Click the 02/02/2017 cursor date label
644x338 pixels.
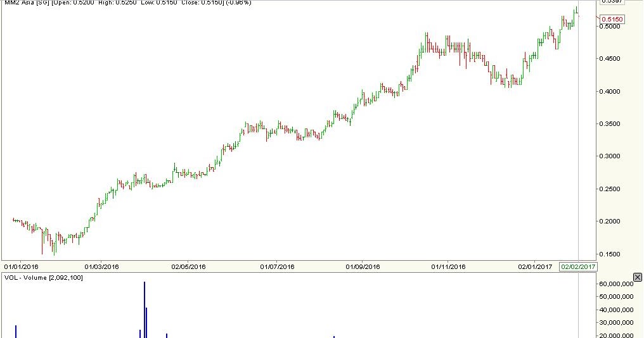coord(578,266)
